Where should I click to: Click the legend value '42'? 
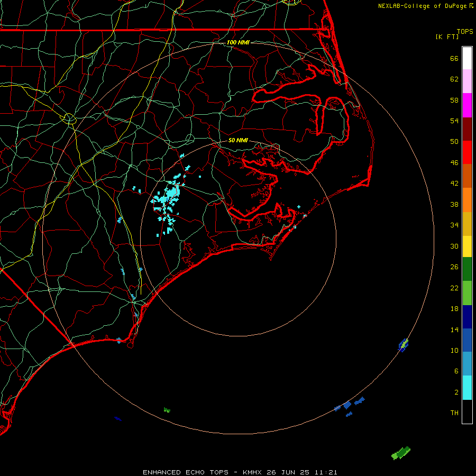454,183
